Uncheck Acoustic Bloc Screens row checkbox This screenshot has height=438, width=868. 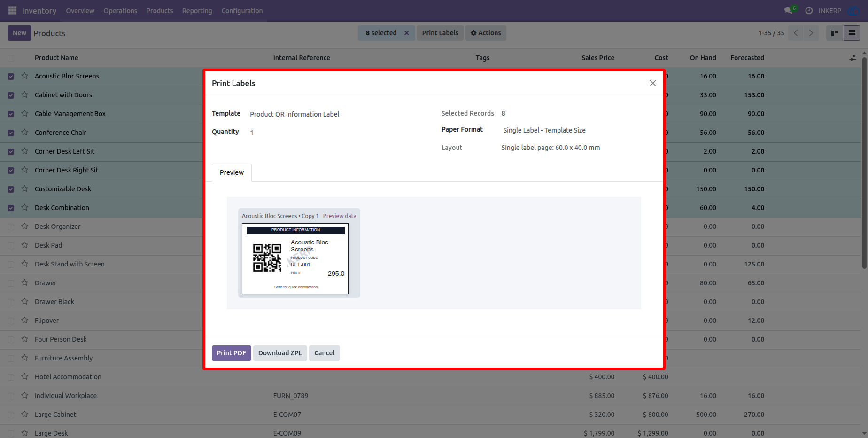(11, 77)
